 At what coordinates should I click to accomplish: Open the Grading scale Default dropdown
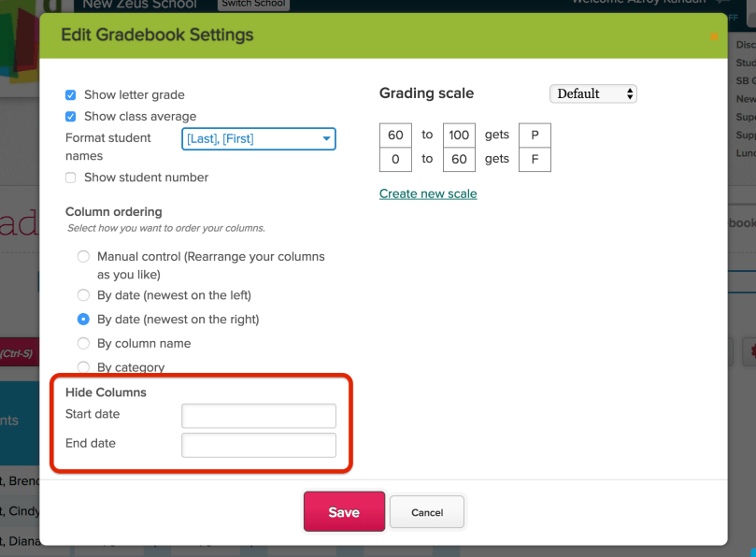593,93
